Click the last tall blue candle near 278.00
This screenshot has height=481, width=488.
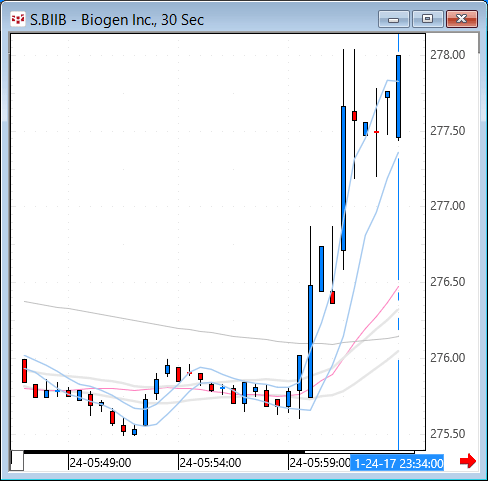point(398,97)
